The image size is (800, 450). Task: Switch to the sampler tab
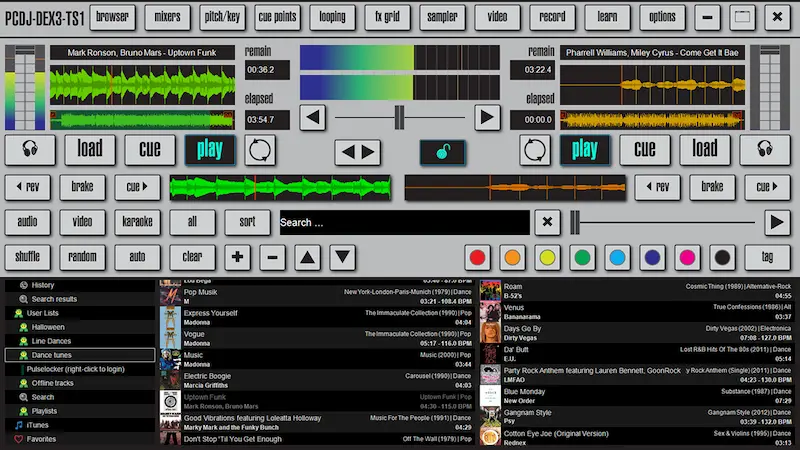(442, 17)
